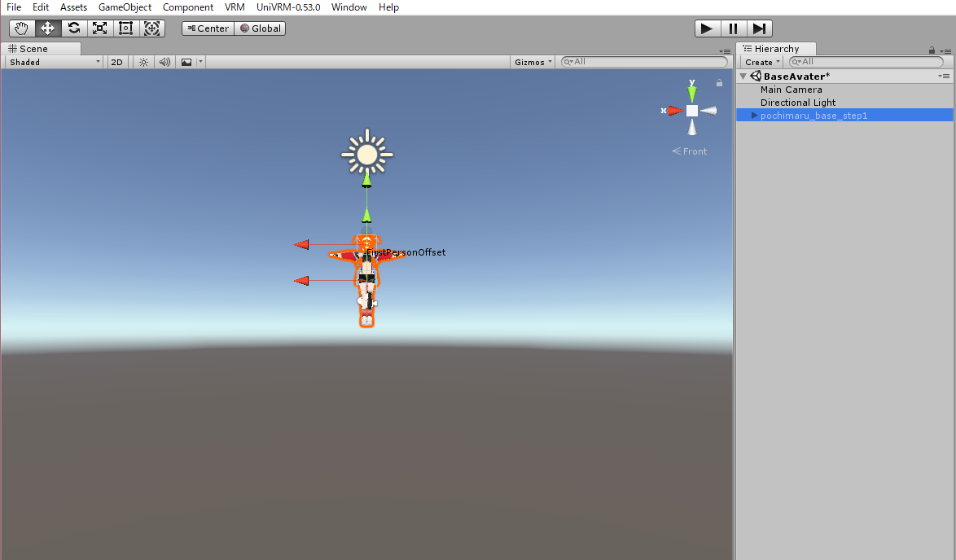The image size is (956, 560).
Task: Click the gizmo center cube for perspective
Action: tap(692, 111)
